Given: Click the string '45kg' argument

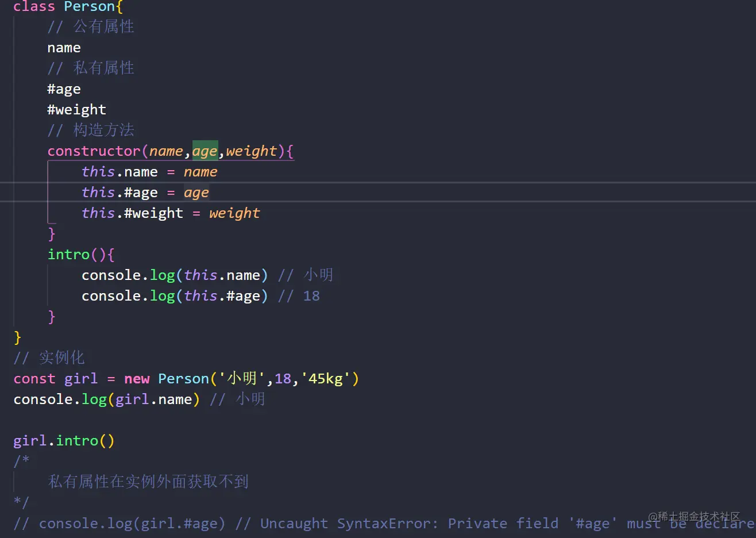Looking at the screenshot, I should click(326, 379).
